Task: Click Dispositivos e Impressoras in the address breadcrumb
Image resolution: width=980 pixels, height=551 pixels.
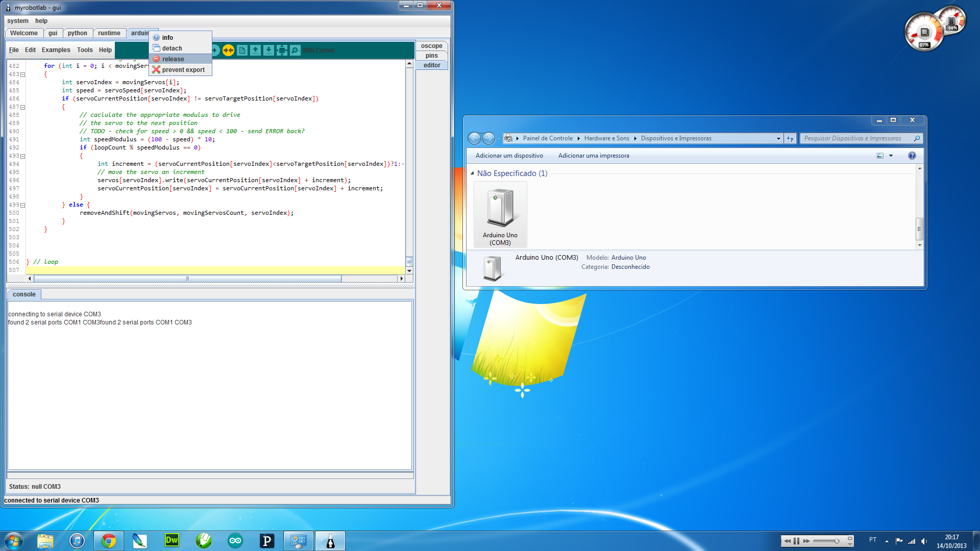Action: tap(676, 138)
